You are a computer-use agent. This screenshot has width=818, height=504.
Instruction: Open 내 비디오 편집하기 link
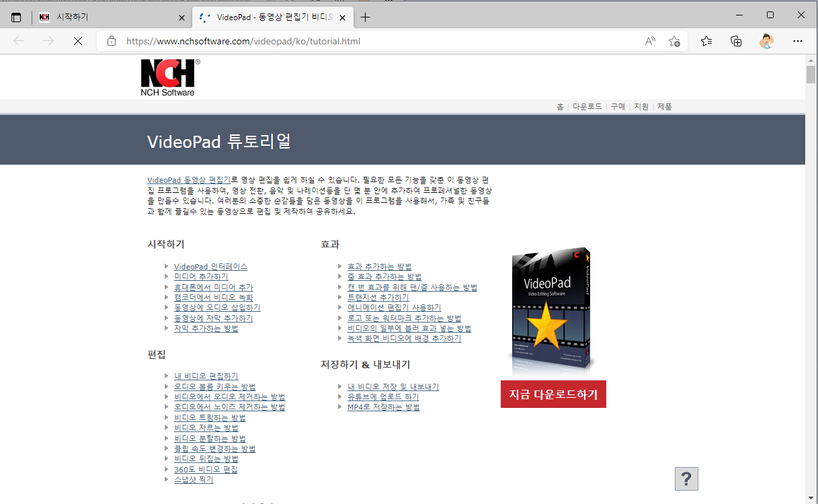pyautogui.click(x=206, y=376)
